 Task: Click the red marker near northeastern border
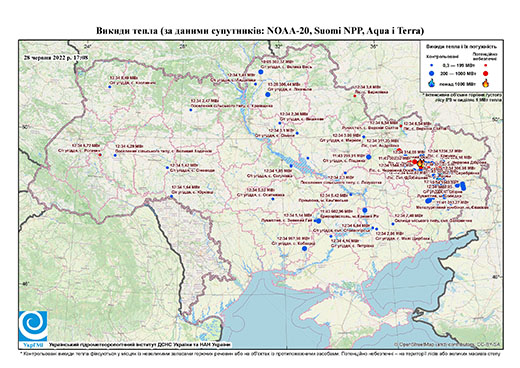point(355,96)
